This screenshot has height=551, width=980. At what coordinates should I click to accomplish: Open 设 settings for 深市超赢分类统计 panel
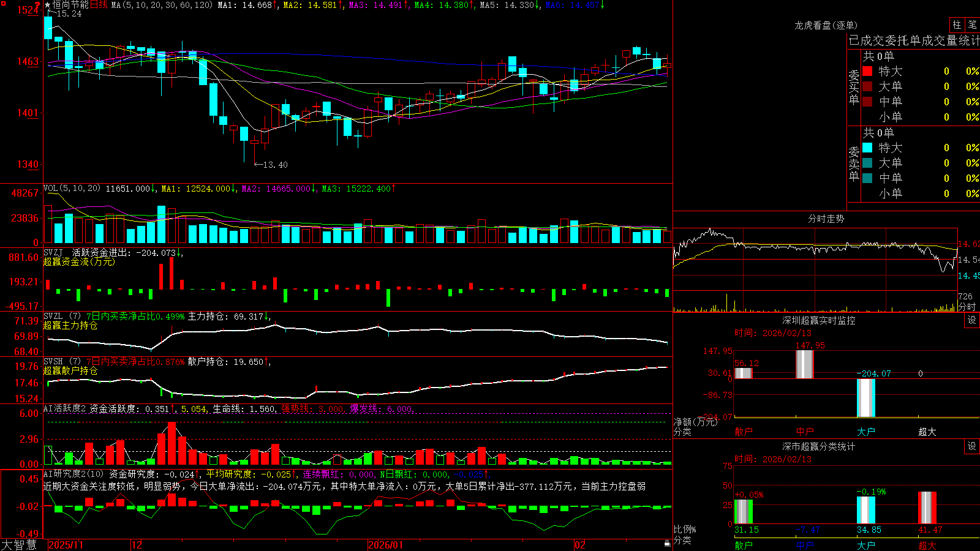point(972,446)
